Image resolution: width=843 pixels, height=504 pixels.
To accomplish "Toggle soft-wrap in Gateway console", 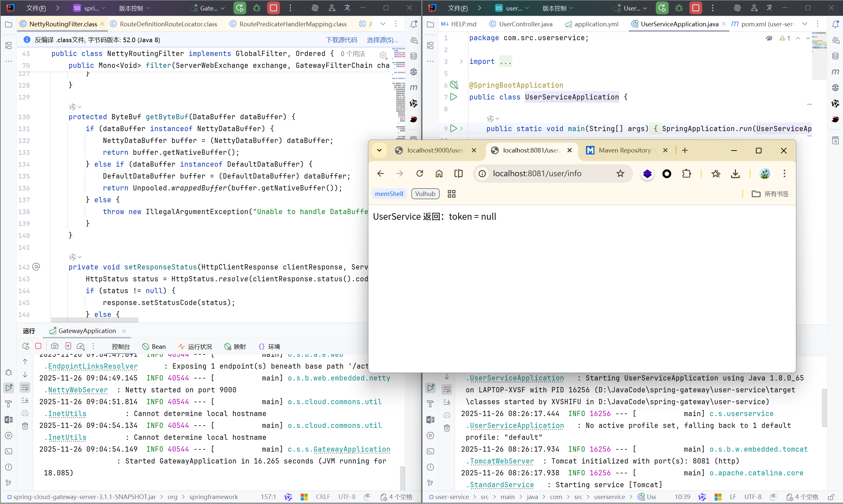I will [x=25, y=387].
